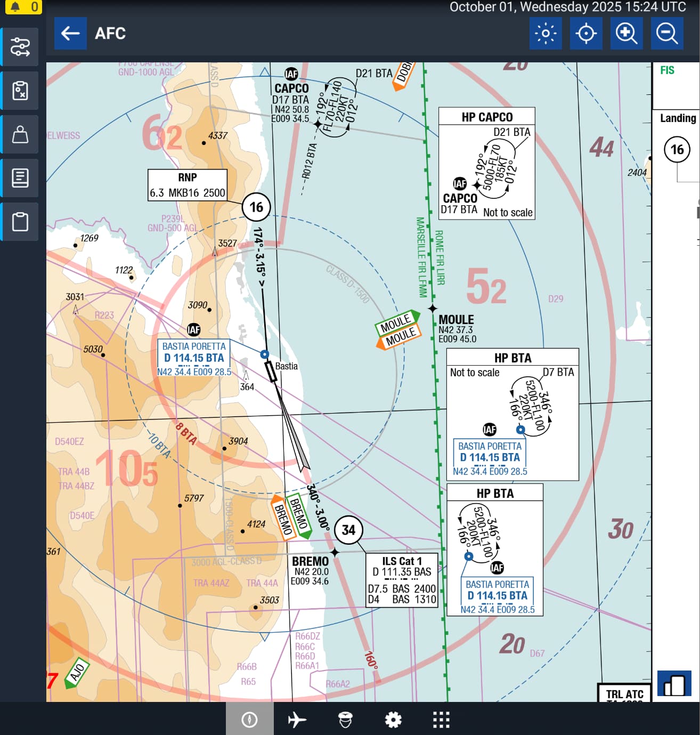This screenshot has height=735, width=700.
Task: Open the blank clipboard sidebar icon
Action: click(x=20, y=222)
